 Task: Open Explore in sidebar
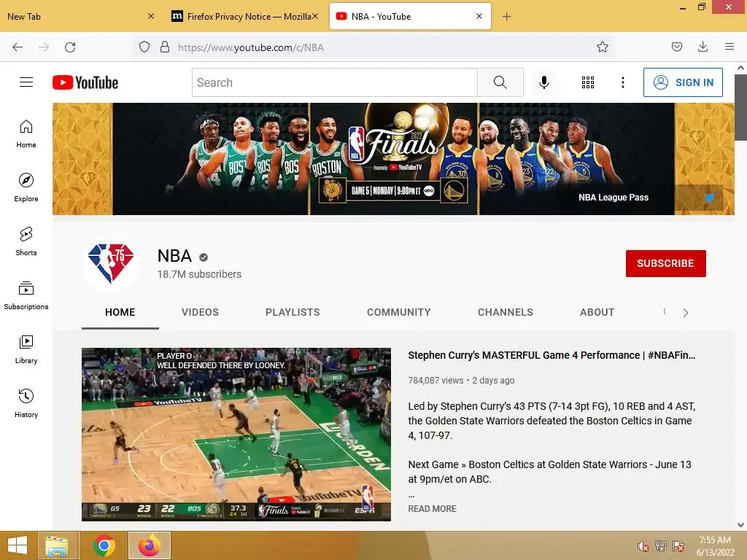[x=26, y=188]
